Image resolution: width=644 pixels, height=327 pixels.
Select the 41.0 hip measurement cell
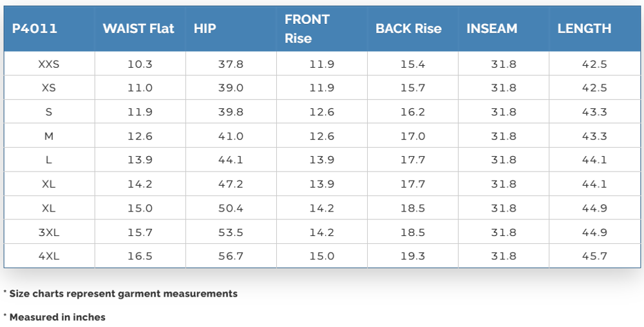click(x=231, y=136)
